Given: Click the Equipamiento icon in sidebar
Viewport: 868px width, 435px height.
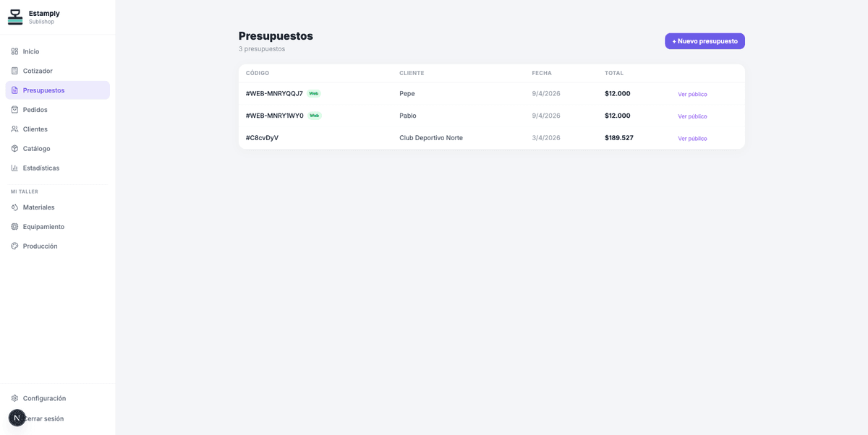Looking at the screenshot, I should 14,227.
